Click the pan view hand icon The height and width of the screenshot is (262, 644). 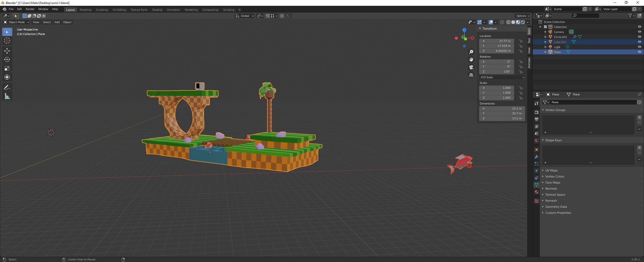[471, 59]
